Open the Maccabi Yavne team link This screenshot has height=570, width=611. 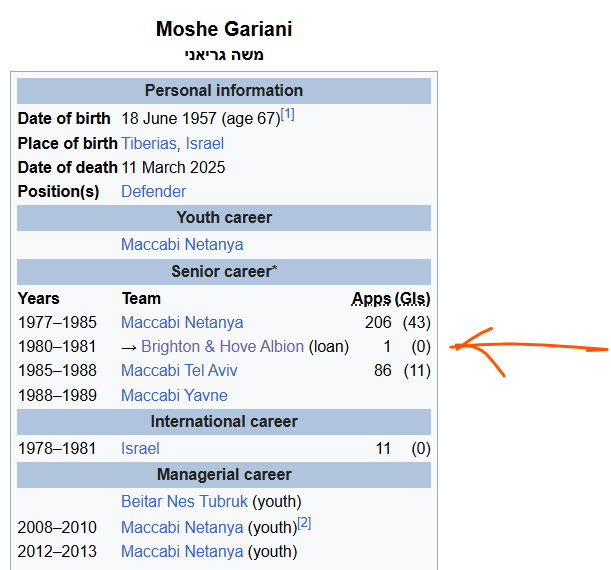(x=174, y=395)
